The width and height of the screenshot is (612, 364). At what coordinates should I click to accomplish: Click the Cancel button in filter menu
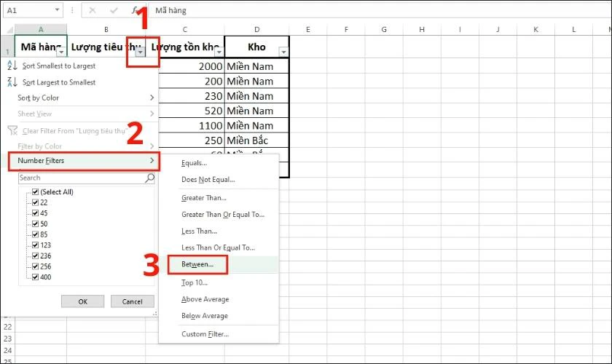click(x=133, y=301)
